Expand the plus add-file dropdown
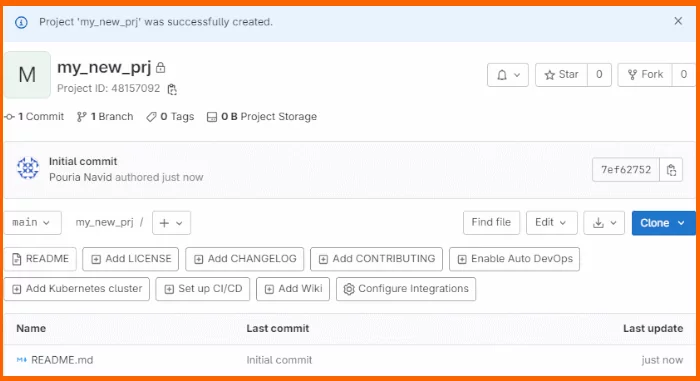700x381 pixels. pos(171,223)
